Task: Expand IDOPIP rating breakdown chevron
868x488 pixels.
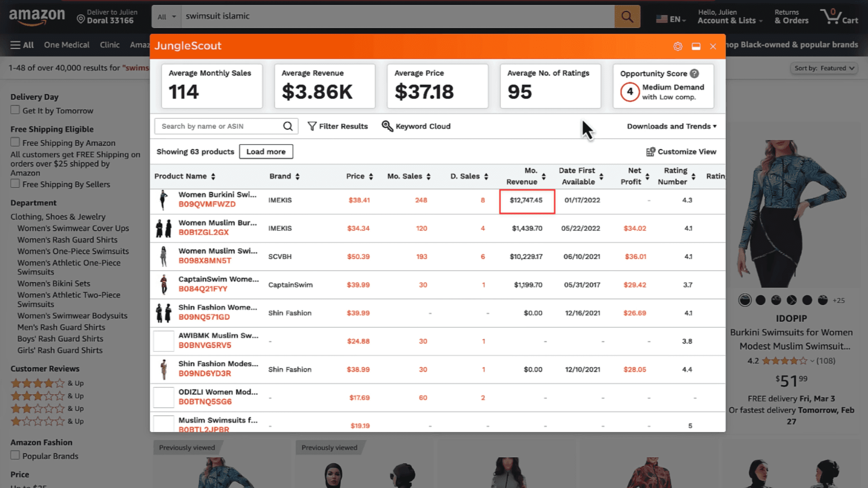Action: coord(812,361)
